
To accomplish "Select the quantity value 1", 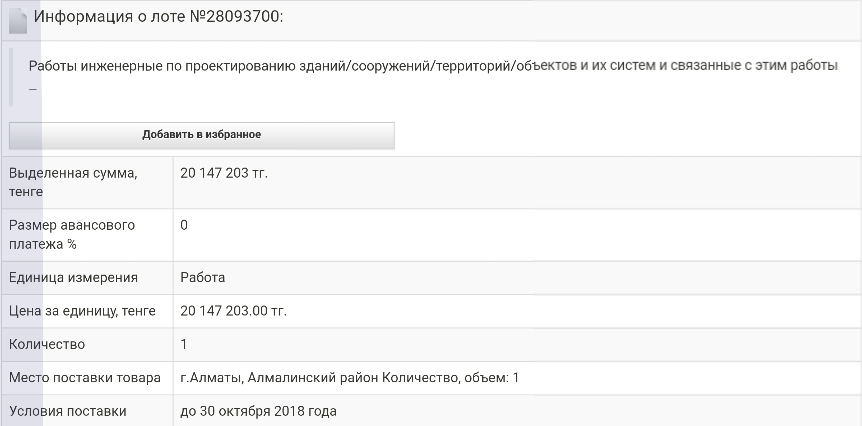I will coord(184,345).
